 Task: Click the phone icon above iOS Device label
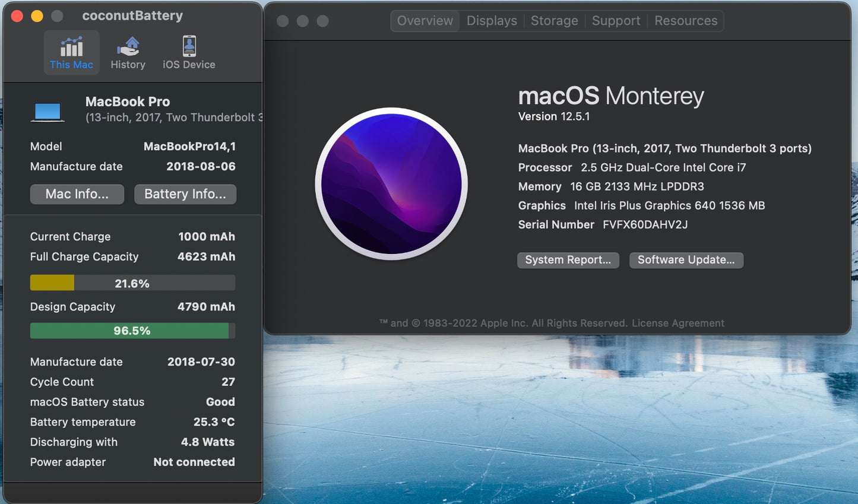point(188,45)
